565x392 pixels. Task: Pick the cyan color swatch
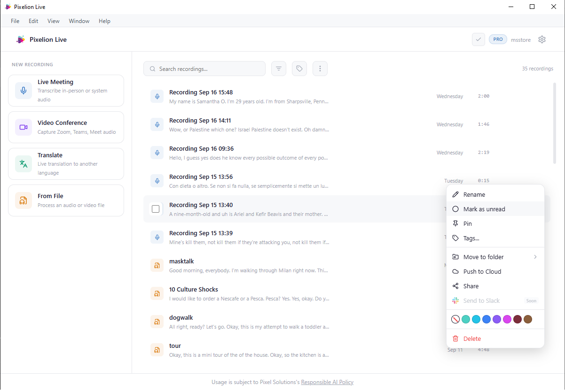pyautogui.click(x=476, y=319)
